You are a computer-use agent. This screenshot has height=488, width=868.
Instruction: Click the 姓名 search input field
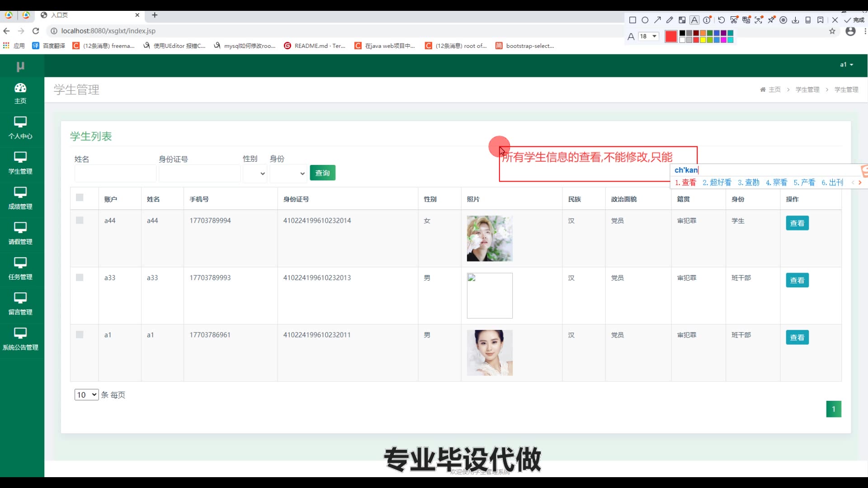coord(115,174)
